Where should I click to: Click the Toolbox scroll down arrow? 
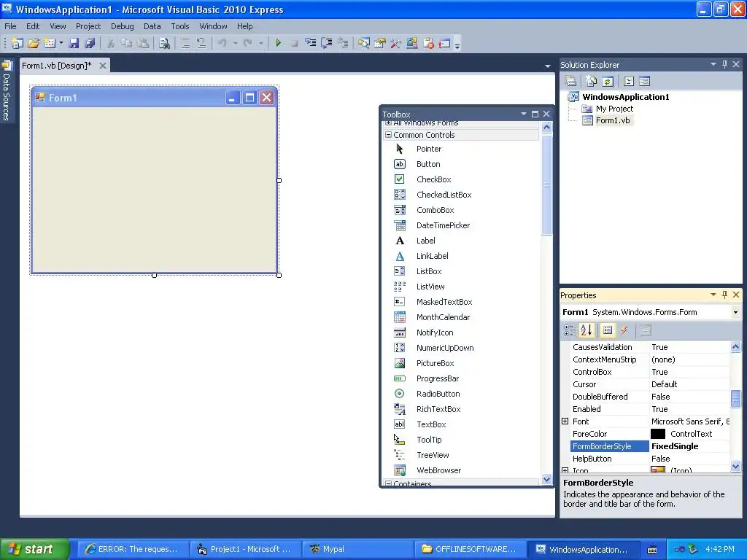546,480
